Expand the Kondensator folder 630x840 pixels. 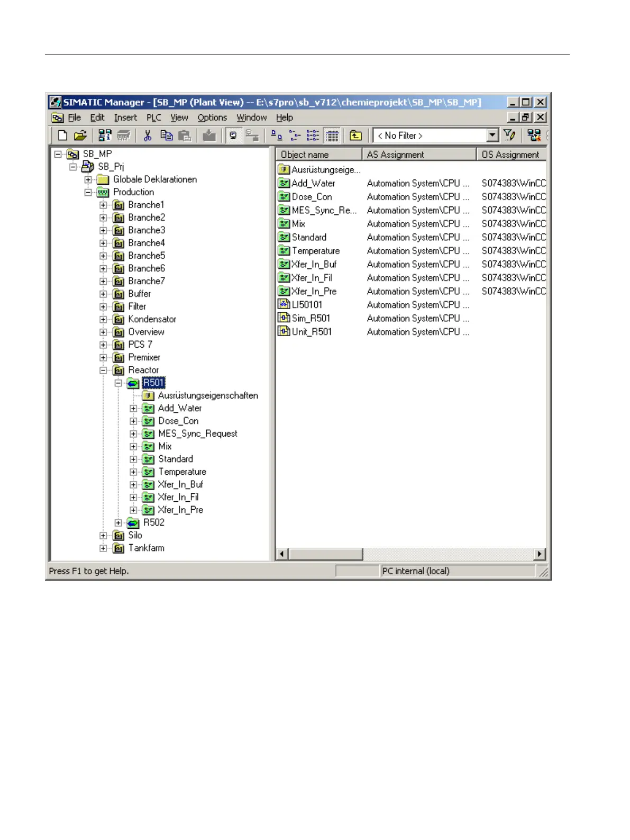(x=103, y=319)
